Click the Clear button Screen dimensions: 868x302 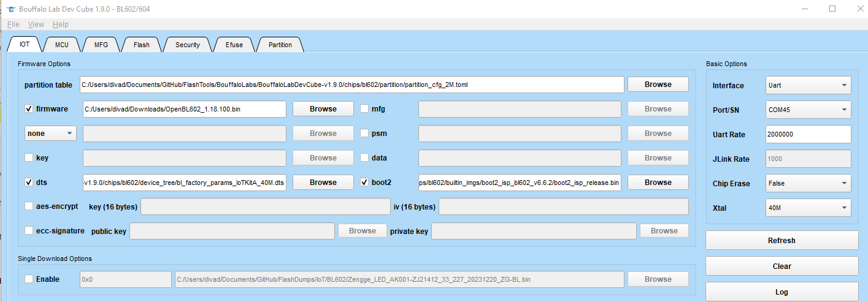(x=782, y=266)
